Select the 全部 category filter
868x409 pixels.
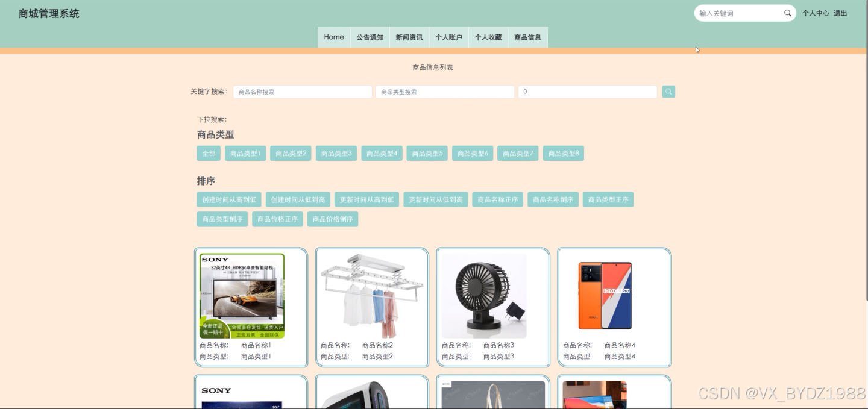(209, 154)
